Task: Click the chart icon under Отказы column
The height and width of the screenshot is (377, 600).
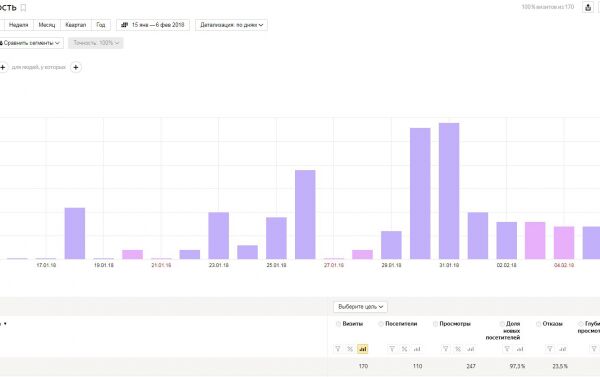Action: point(562,349)
